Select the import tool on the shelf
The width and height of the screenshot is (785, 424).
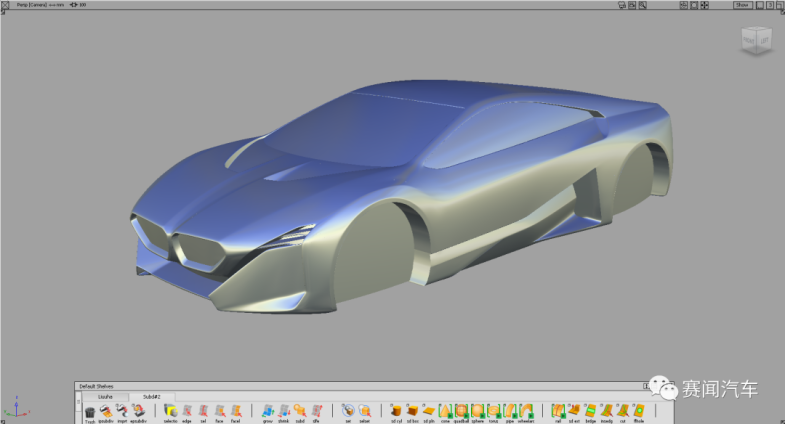click(122, 411)
